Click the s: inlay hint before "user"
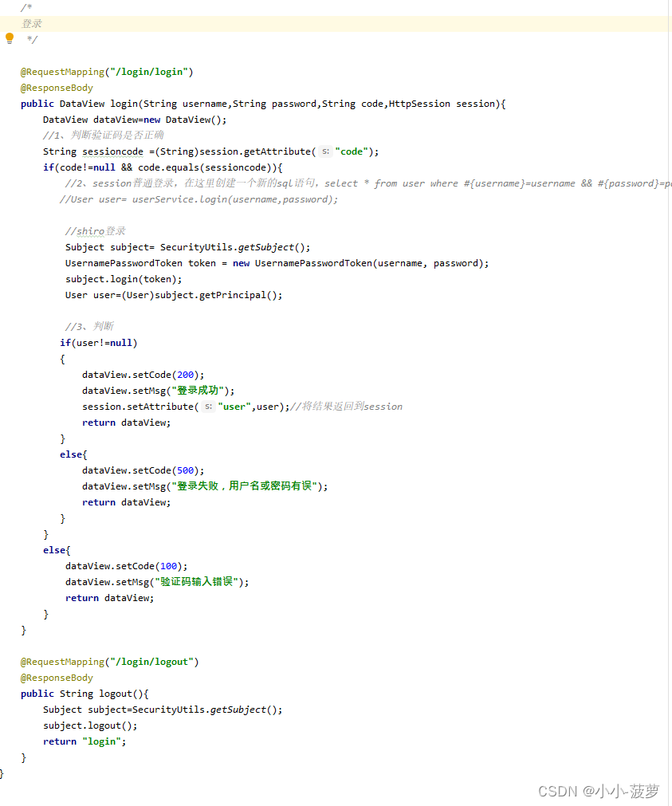 207,407
